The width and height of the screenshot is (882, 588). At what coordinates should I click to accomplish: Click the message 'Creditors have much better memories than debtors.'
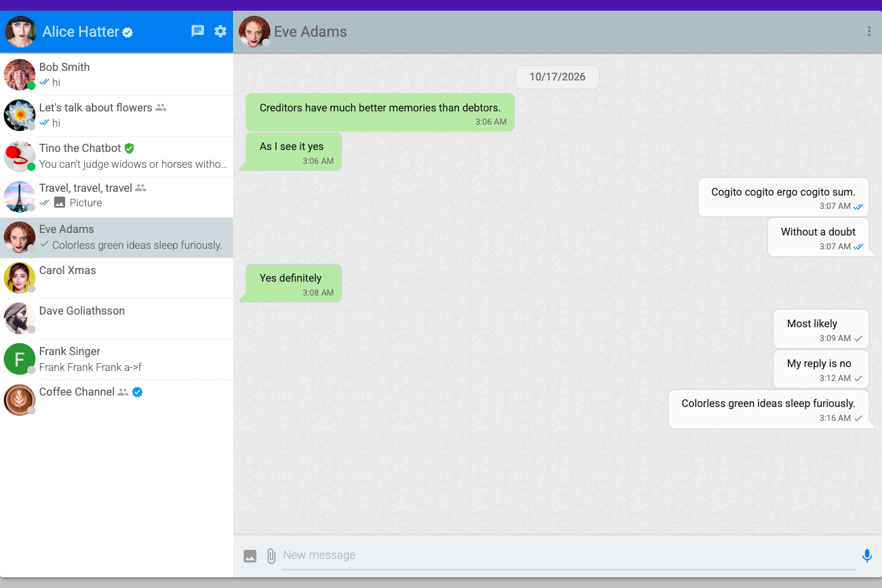(380, 113)
